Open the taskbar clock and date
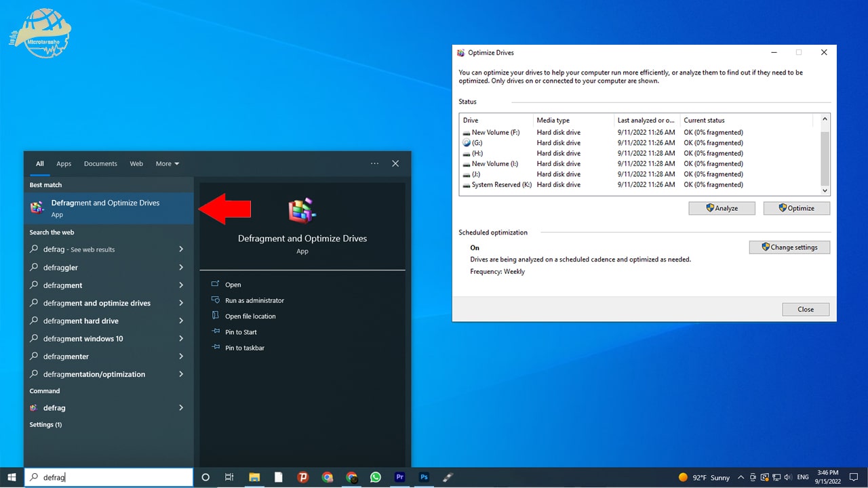Image resolution: width=868 pixels, height=488 pixels. [828, 477]
